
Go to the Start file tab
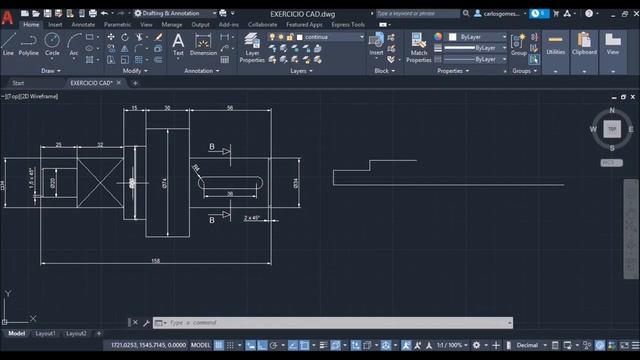(18, 83)
